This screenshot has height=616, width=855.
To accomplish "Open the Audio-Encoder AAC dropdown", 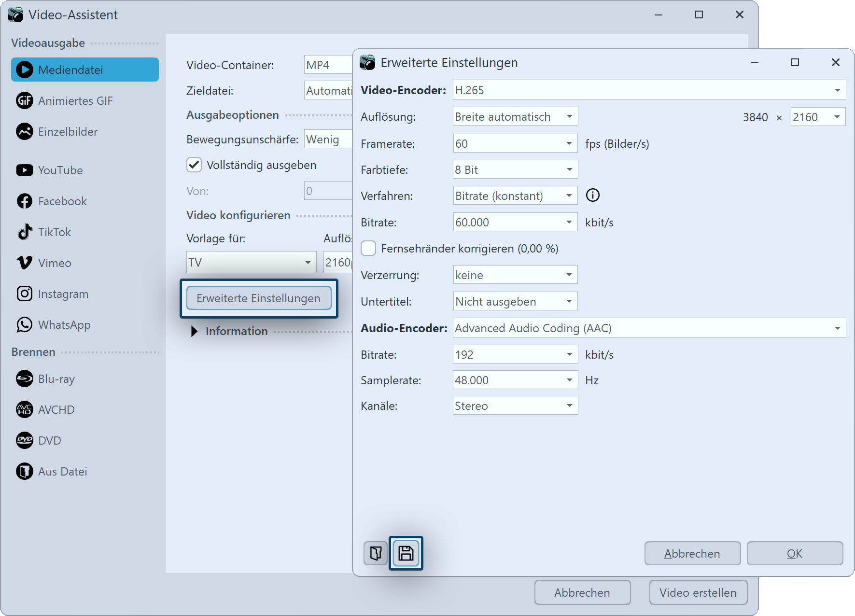I will coord(649,328).
